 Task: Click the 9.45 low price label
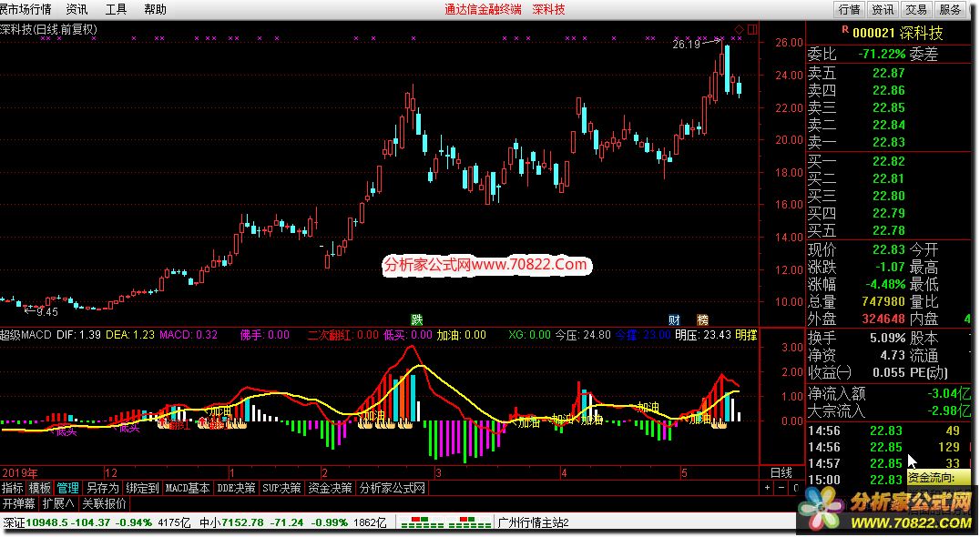[x=46, y=311]
